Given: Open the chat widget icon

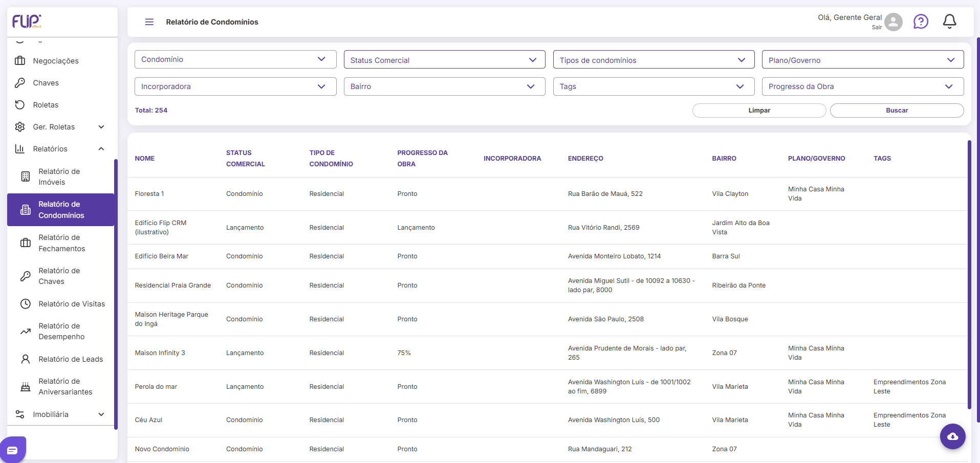Looking at the screenshot, I should [13, 450].
